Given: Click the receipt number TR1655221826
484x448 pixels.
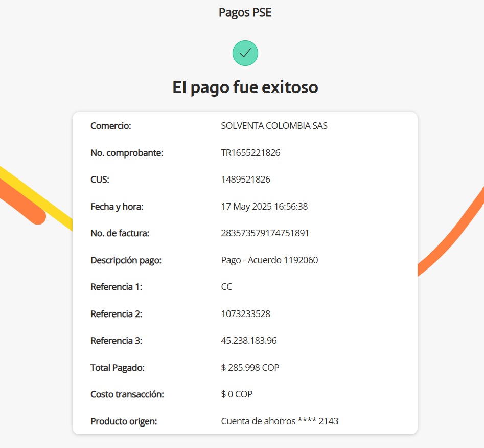Looking at the screenshot, I should 250,153.
